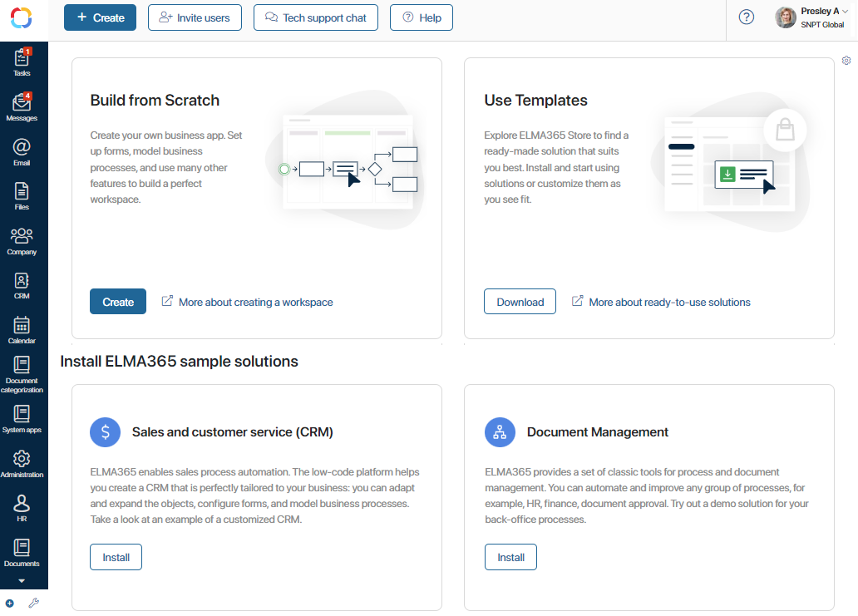This screenshot has height=616, width=858.
Task: Click Install ELMA365 sample solutions heading
Action: coord(179,362)
